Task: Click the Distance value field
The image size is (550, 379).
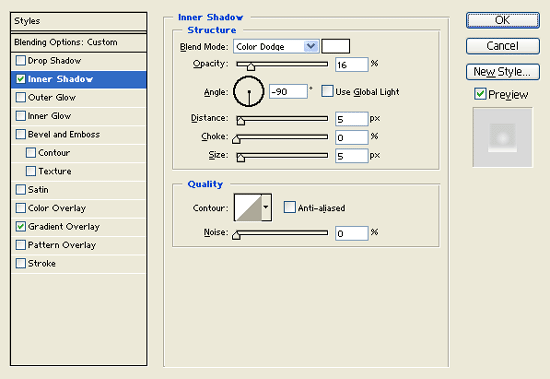Action: click(351, 119)
